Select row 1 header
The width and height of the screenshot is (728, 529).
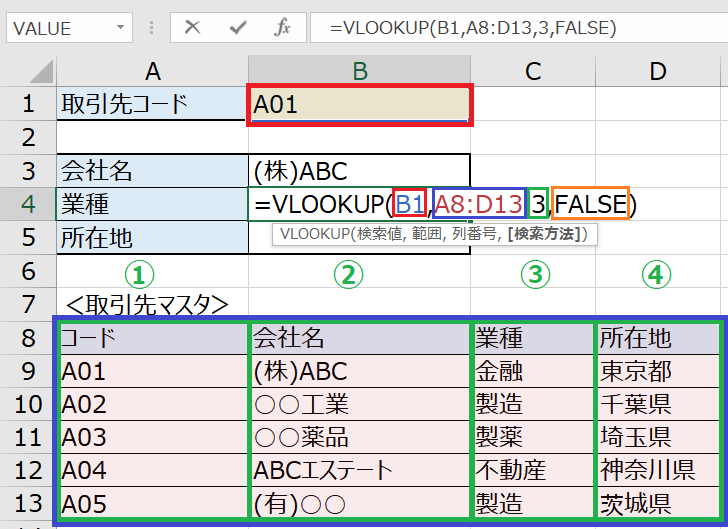coord(28,103)
